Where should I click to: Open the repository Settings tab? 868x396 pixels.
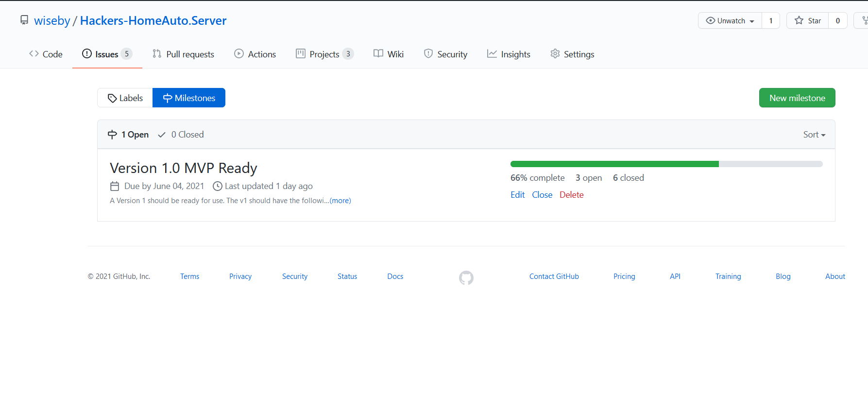pos(572,54)
